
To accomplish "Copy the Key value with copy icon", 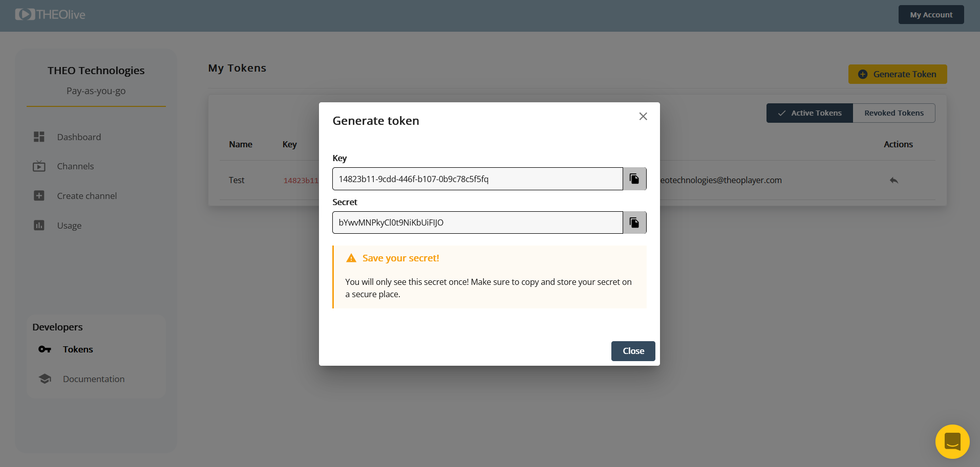I will click(634, 179).
